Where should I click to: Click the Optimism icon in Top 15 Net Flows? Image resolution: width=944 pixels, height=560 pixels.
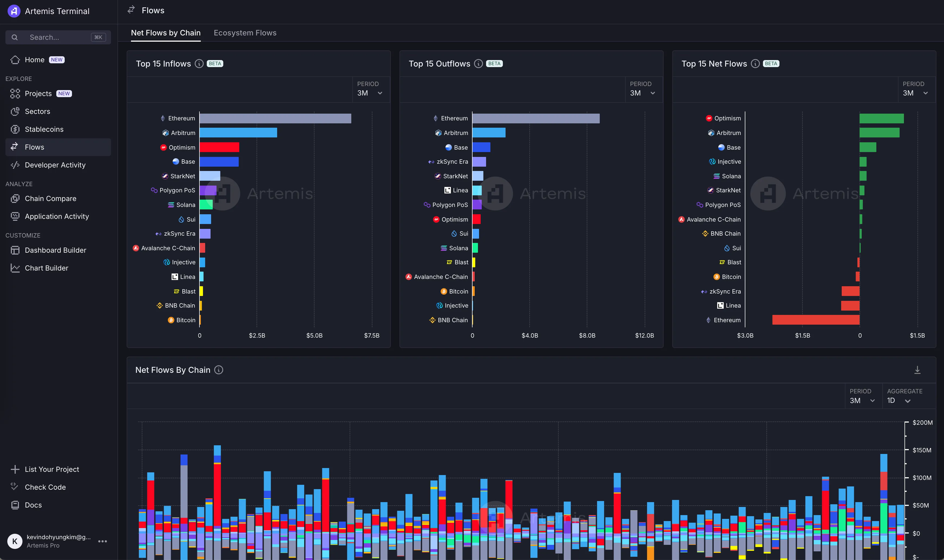pyautogui.click(x=709, y=118)
